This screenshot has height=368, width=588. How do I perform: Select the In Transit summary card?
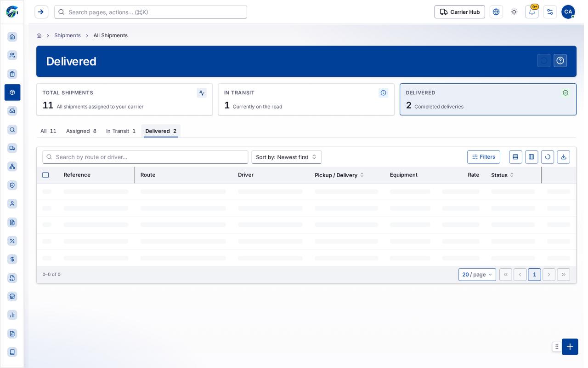click(x=306, y=99)
